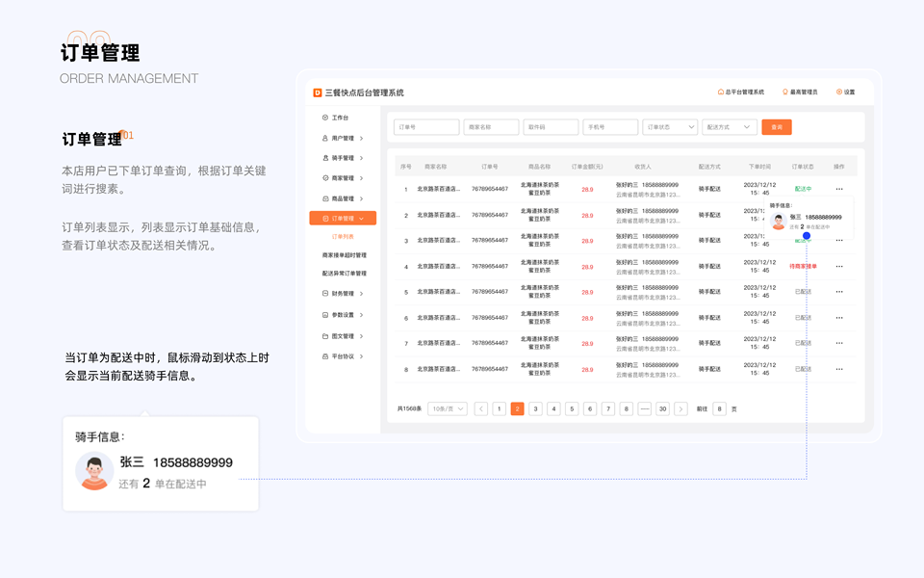Click the red 待商家接单 status in row 4

803,267
